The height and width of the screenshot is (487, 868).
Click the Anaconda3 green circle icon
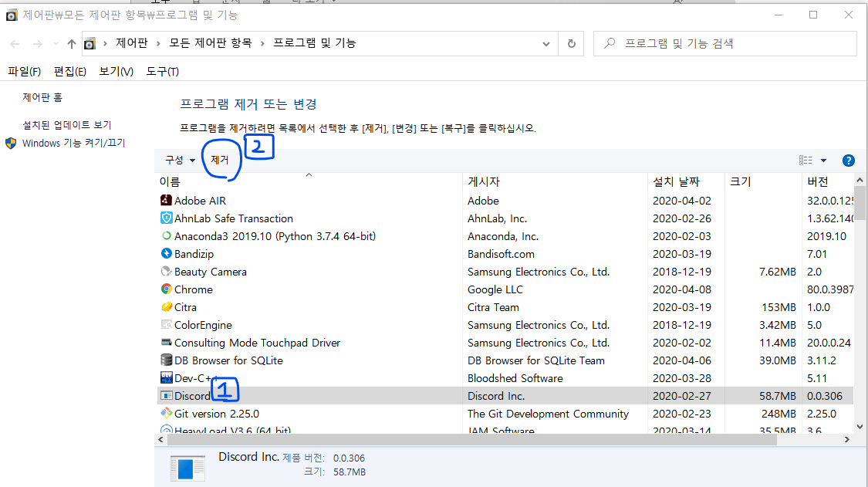tap(166, 235)
